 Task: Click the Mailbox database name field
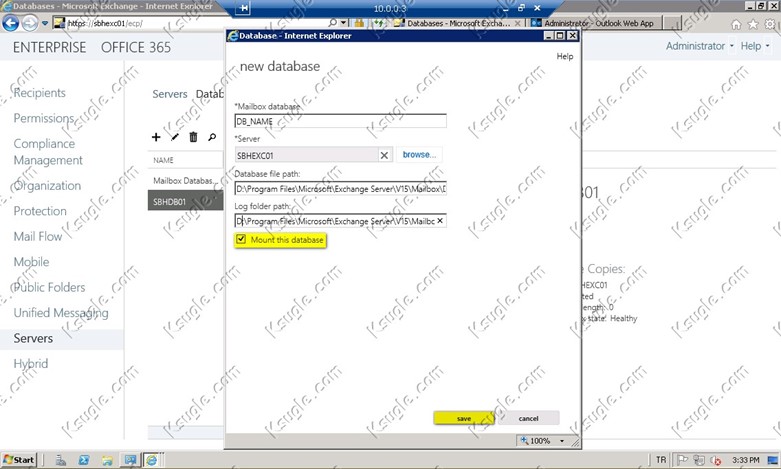click(x=340, y=121)
